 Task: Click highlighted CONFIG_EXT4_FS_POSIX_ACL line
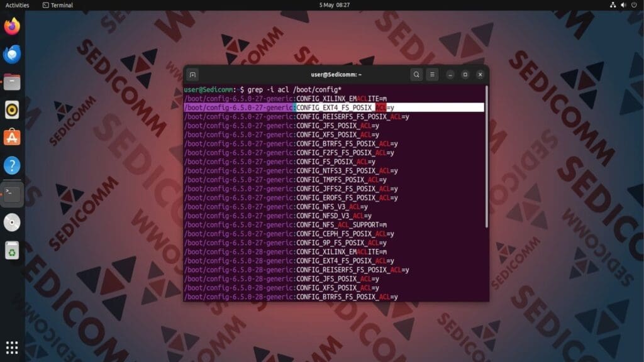[x=334, y=107]
